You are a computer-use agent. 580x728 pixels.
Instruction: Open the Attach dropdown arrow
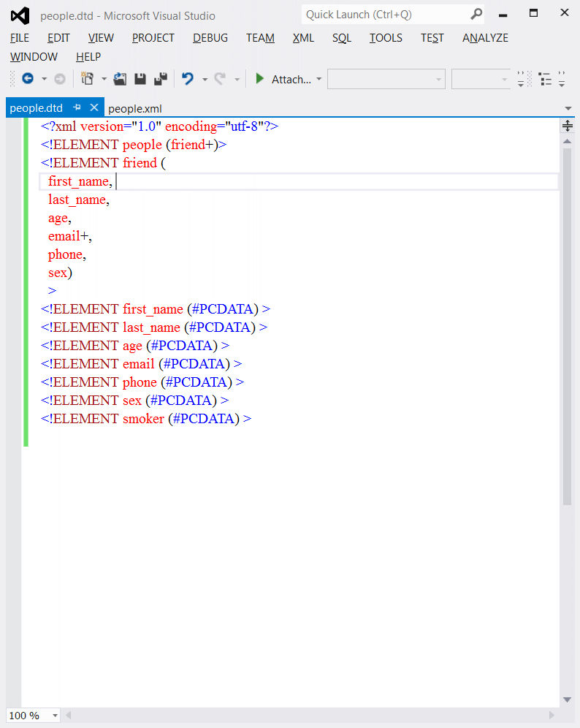click(x=318, y=80)
